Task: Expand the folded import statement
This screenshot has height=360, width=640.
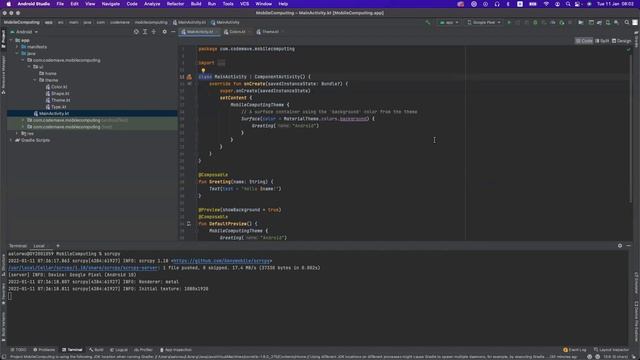Action: pos(221,63)
